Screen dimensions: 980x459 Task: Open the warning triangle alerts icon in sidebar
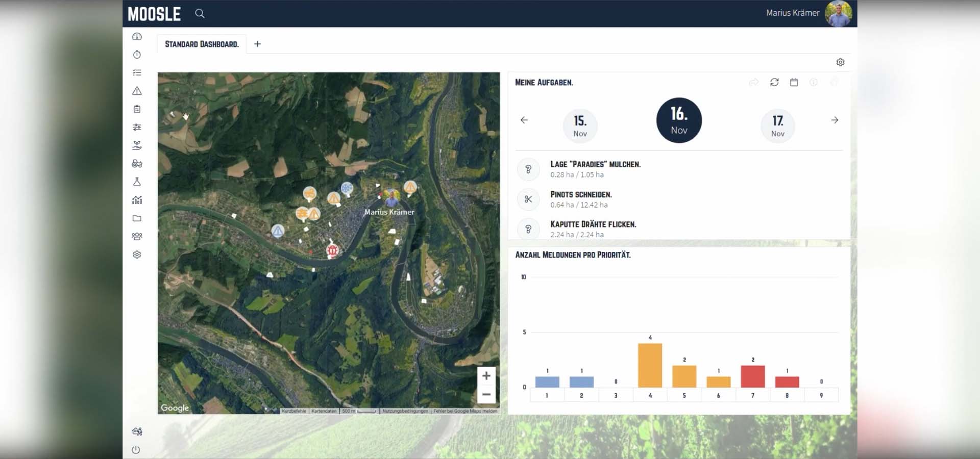[137, 91]
